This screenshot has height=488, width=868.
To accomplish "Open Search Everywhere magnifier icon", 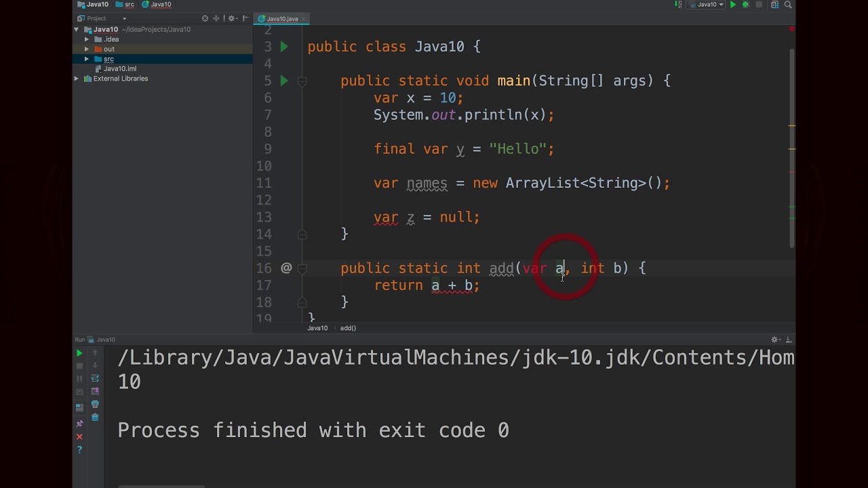I will [788, 5].
